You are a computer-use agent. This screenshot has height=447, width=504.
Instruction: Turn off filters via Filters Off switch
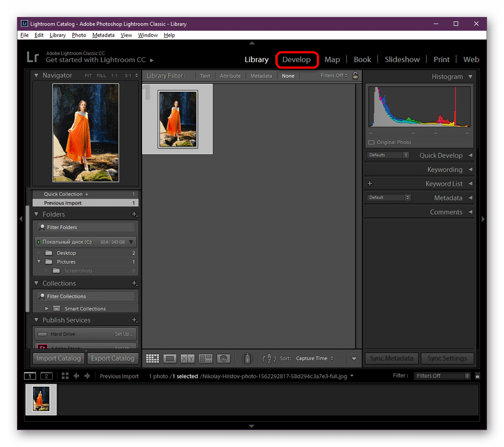coord(332,75)
